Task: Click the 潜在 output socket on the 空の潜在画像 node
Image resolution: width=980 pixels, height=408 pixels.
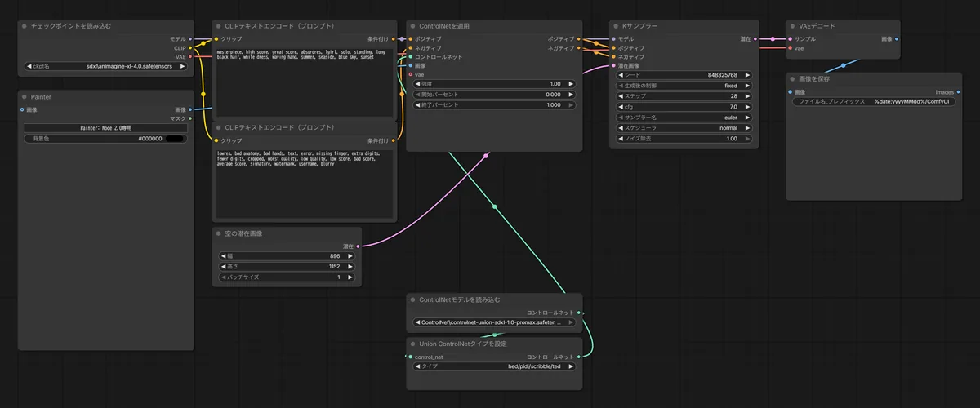Action: 358,246
